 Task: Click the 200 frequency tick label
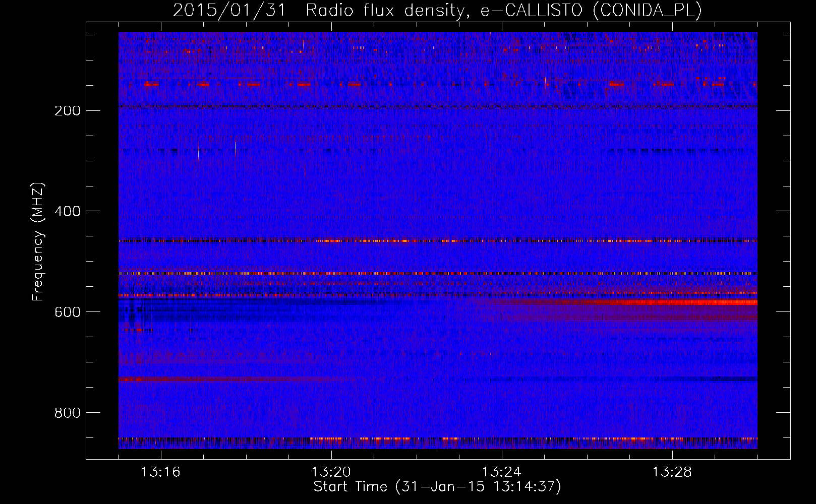pos(67,110)
